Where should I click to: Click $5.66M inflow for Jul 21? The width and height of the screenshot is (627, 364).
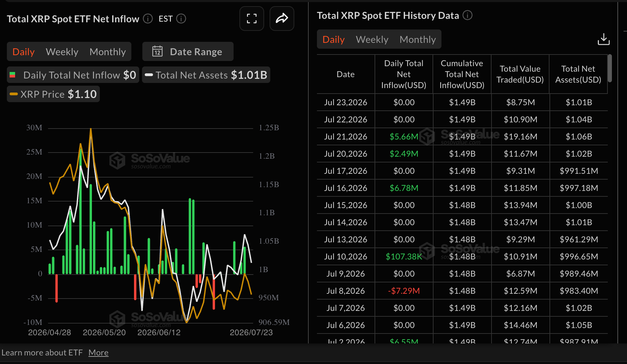(x=404, y=136)
